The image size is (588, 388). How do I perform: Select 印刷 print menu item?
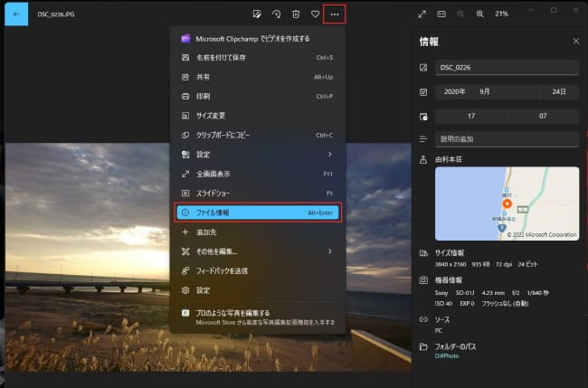pos(258,97)
